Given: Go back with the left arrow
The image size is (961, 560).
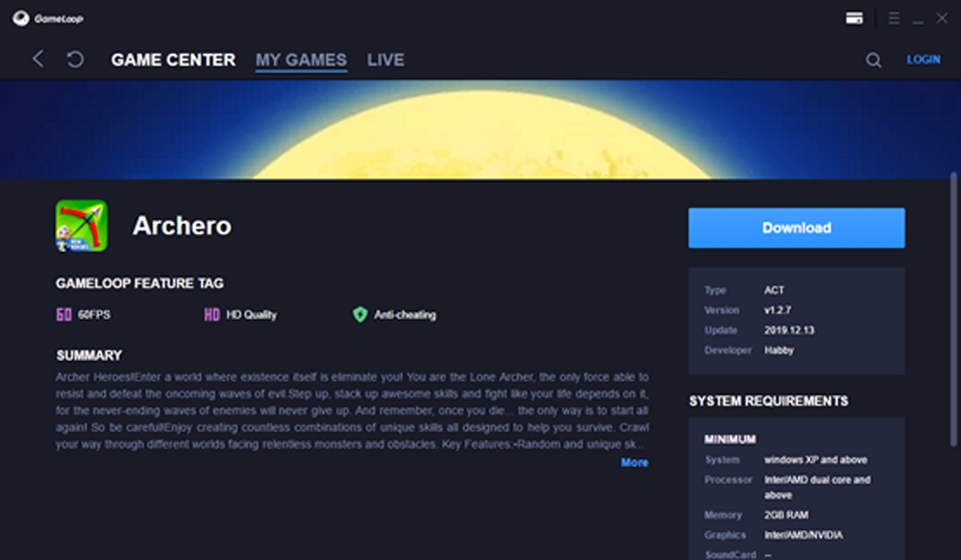Looking at the screenshot, I should pyautogui.click(x=38, y=59).
